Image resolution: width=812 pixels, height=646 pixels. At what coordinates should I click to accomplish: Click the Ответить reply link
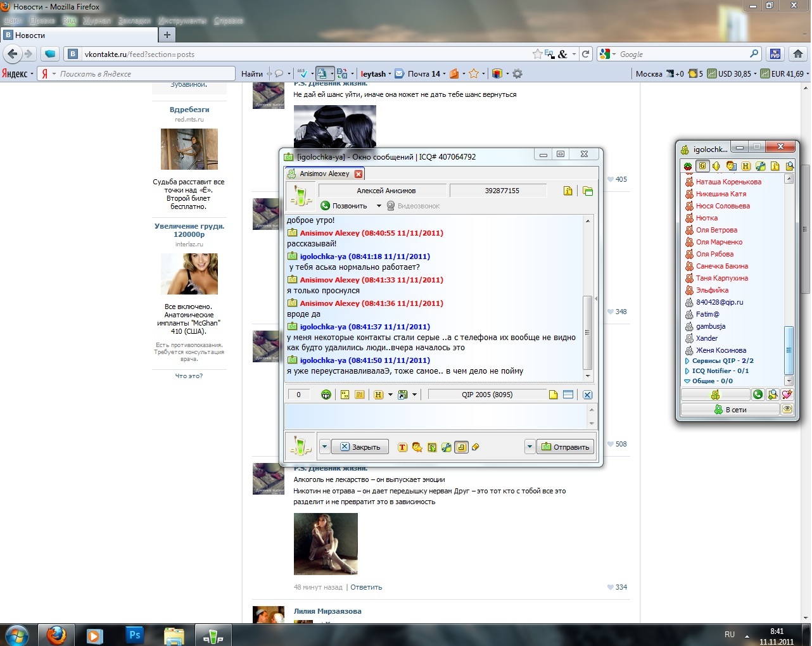point(366,587)
